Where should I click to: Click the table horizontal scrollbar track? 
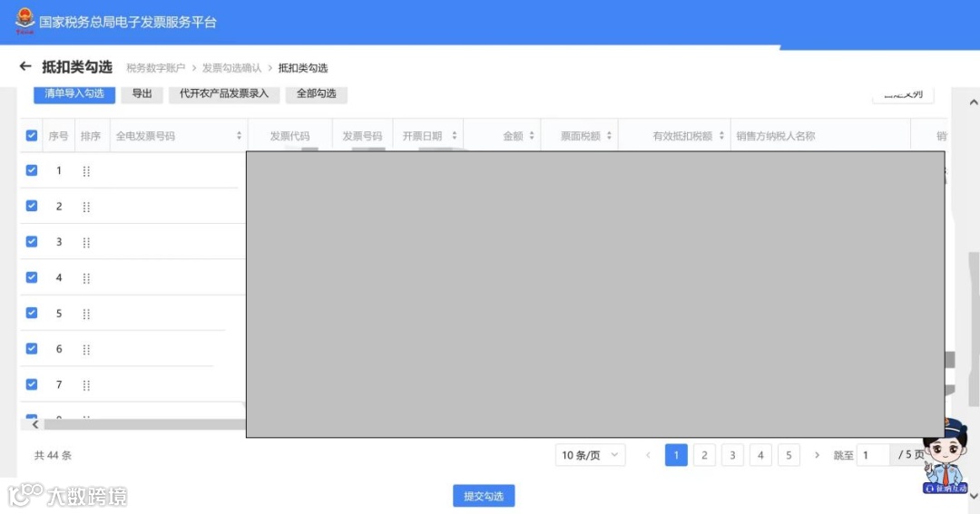pyautogui.click(x=143, y=424)
